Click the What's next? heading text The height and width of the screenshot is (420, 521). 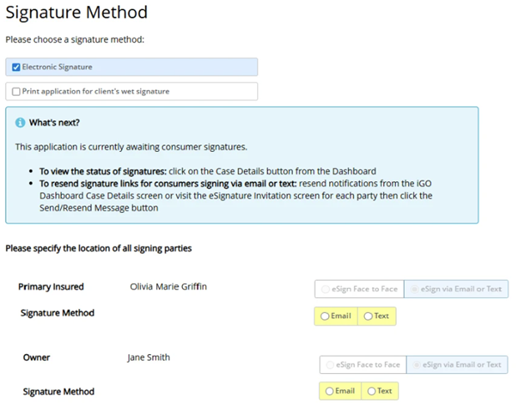point(54,123)
